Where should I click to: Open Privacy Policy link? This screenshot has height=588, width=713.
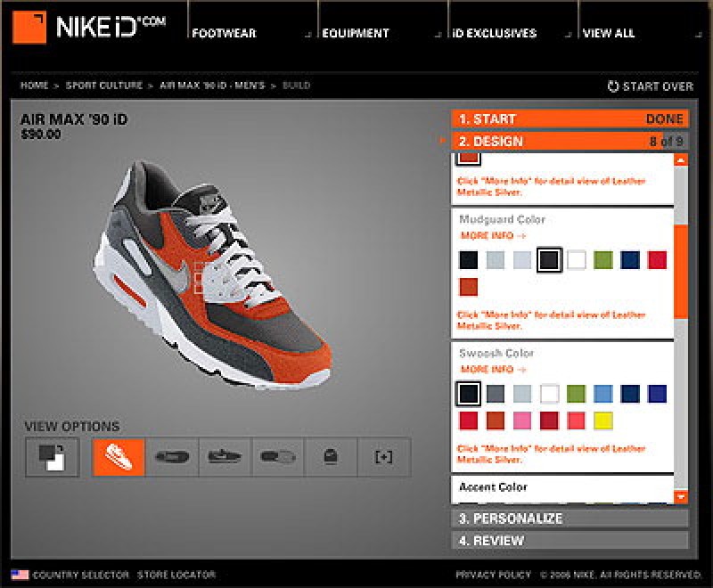pyautogui.click(x=494, y=576)
